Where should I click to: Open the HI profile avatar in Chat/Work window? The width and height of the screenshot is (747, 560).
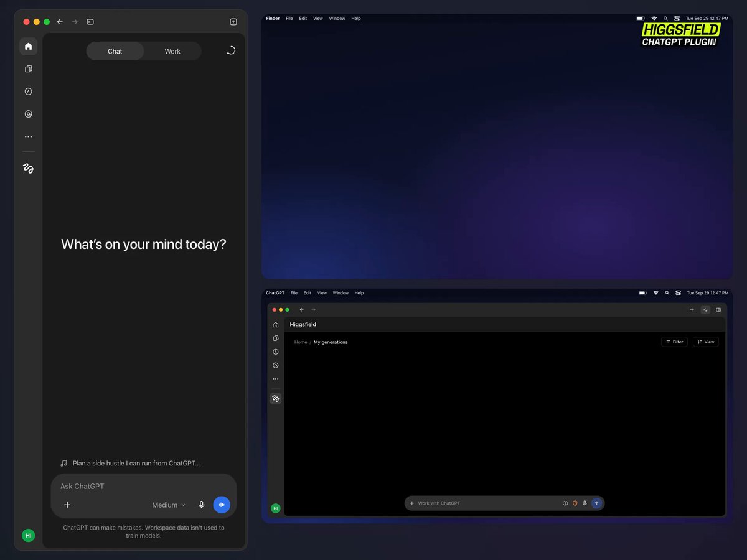point(28,535)
